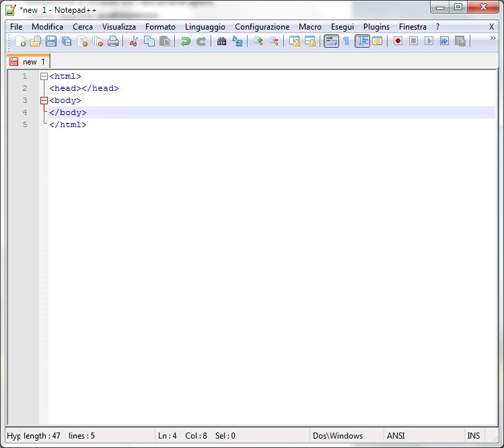Open the File menu
Image resolution: width=504 pixels, height=448 pixels.
point(16,27)
